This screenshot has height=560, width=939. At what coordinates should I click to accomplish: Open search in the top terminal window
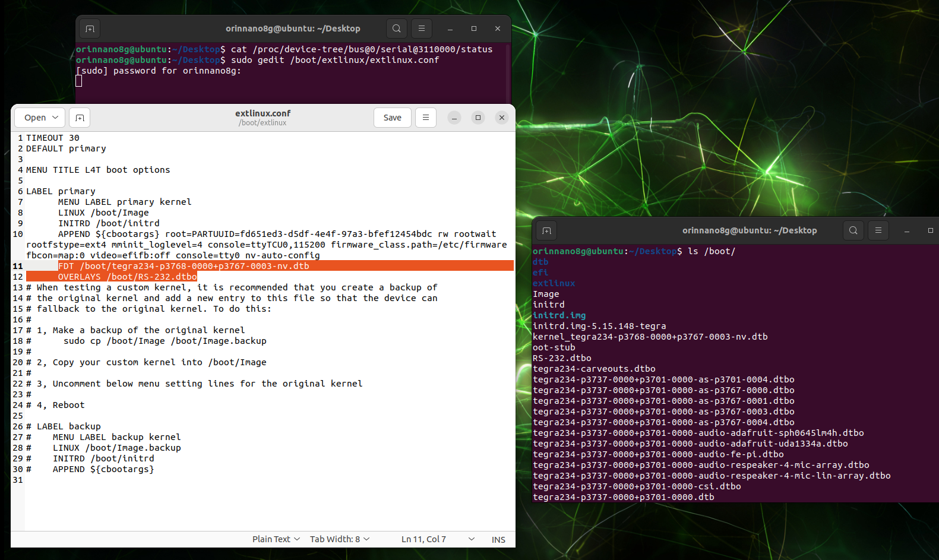coord(397,29)
